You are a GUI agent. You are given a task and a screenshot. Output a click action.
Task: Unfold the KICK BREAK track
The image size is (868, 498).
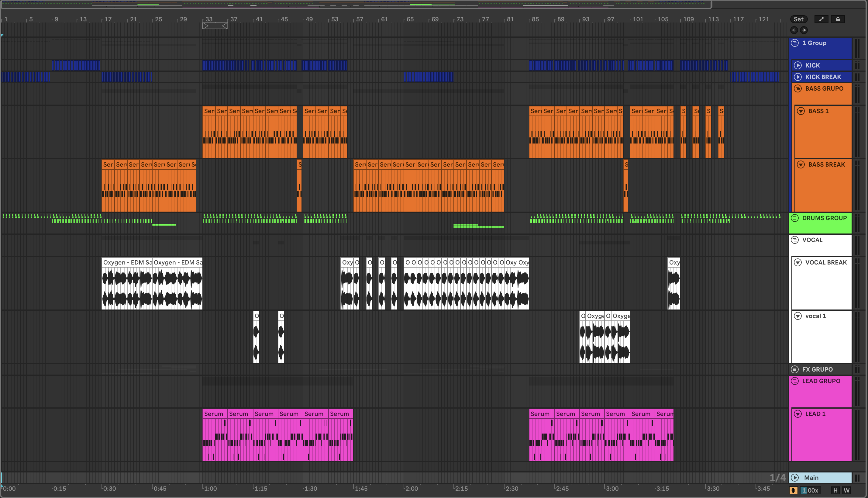point(797,77)
